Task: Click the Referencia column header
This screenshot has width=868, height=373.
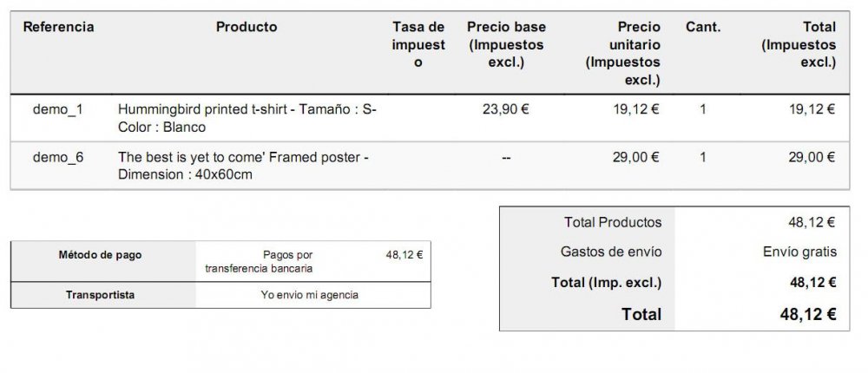Action: (58, 27)
